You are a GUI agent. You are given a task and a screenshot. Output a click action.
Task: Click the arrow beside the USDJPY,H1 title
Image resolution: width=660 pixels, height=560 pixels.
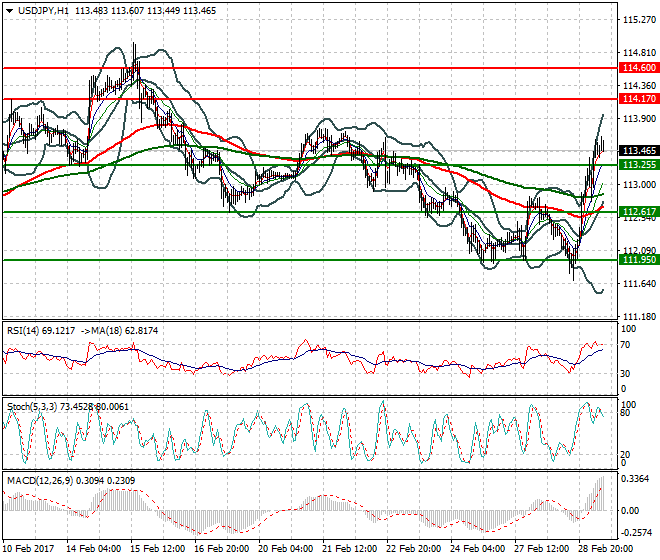(x=9, y=8)
